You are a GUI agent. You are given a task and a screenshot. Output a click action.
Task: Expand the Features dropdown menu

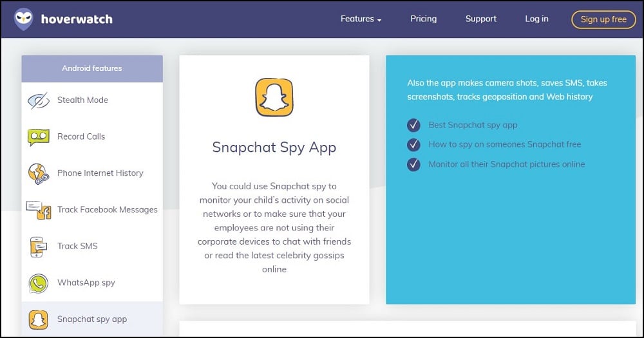361,19
